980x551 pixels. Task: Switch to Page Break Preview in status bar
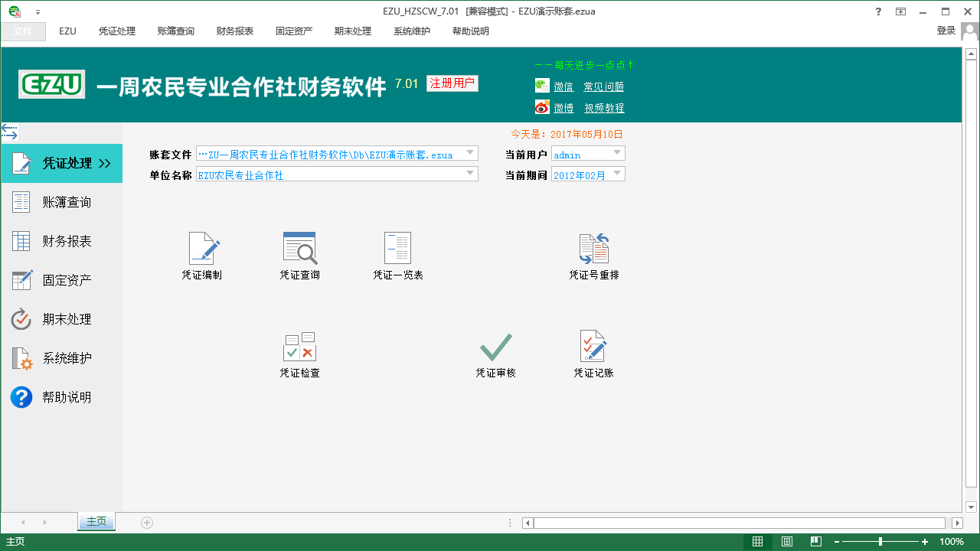tap(816, 542)
